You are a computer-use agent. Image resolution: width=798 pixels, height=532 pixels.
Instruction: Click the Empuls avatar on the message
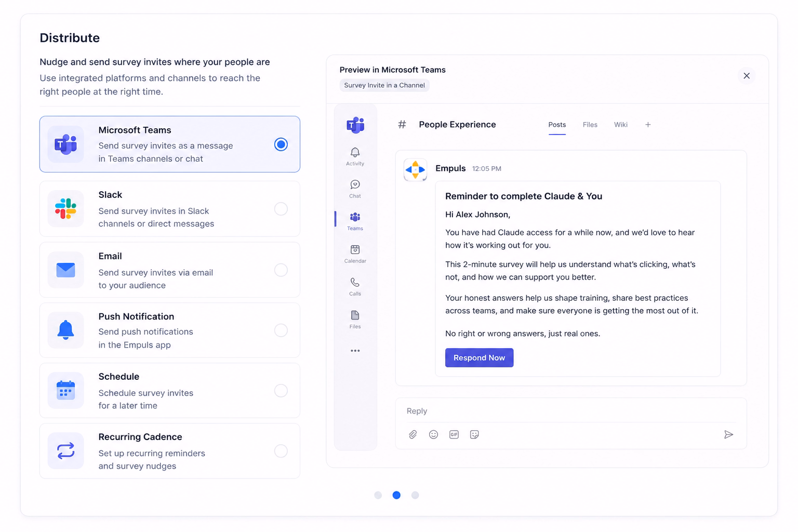coord(415,170)
